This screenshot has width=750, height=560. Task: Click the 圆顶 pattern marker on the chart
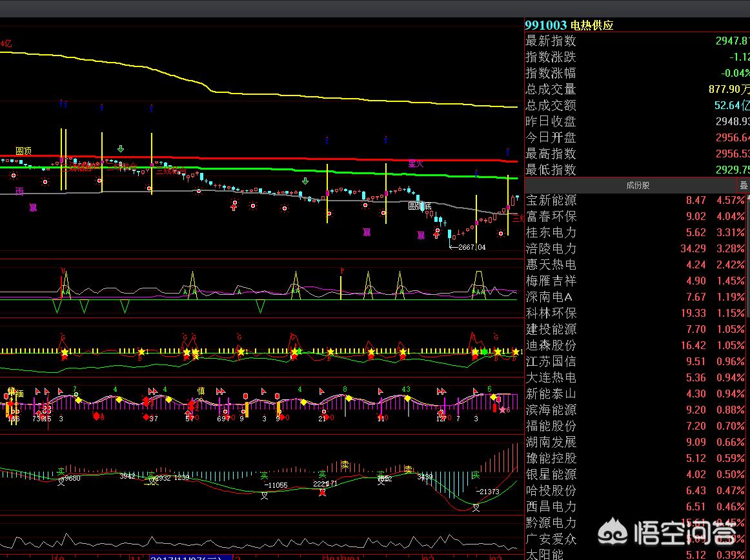tap(23, 151)
